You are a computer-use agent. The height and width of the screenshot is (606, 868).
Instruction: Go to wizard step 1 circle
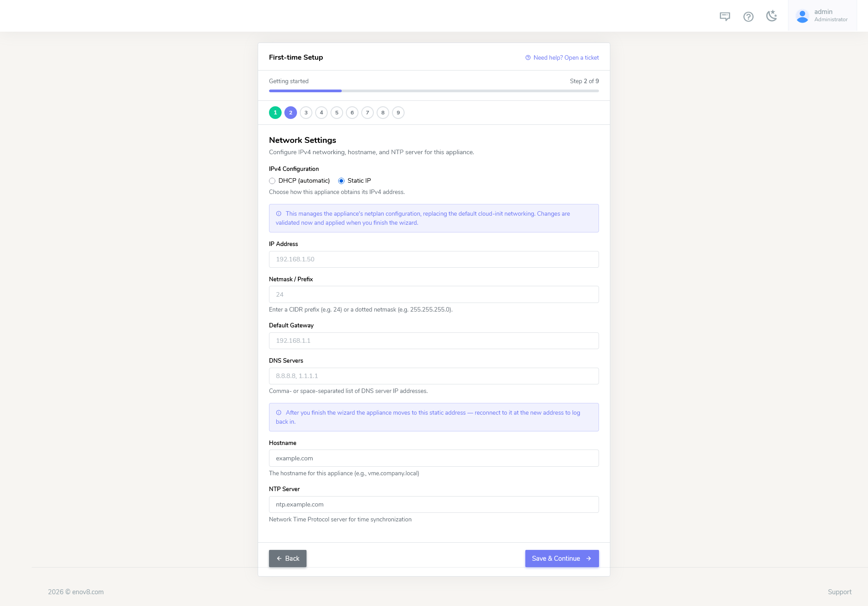click(275, 113)
